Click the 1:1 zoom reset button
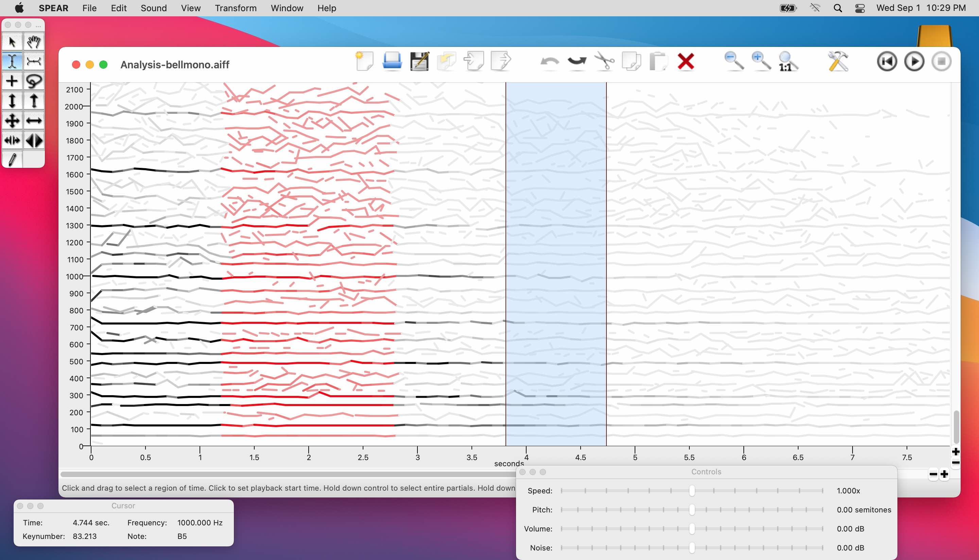The image size is (979, 560). (x=787, y=61)
